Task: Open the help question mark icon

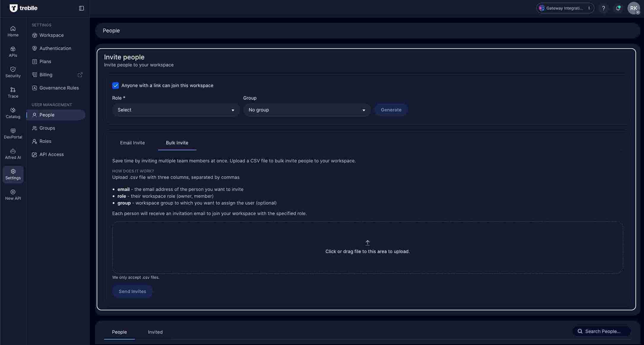Action: tap(604, 8)
